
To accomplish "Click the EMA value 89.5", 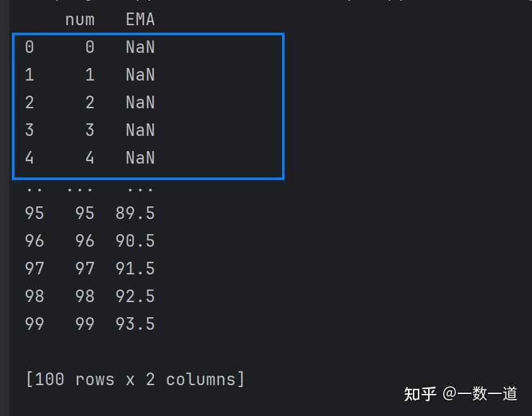I will tap(135, 213).
